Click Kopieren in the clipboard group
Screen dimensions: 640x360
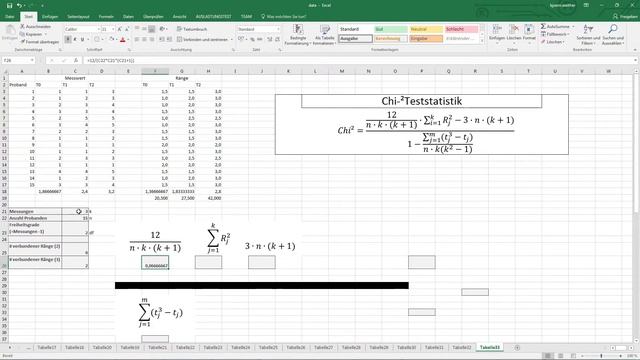pos(32,34)
